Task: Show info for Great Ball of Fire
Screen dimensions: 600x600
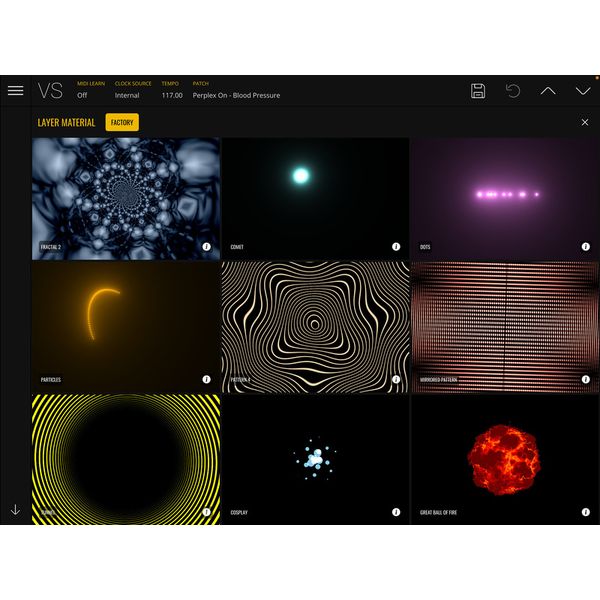Action: [585, 512]
